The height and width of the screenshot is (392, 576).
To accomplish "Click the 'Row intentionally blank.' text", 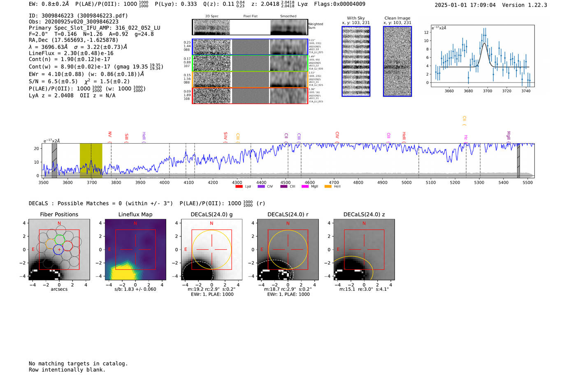I will 67,370.
